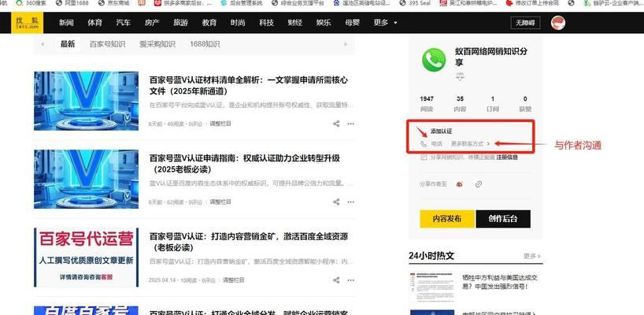Open article title 百家号蓝V认证材料清单全解析
The image size is (644, 315).
(249, 85)
